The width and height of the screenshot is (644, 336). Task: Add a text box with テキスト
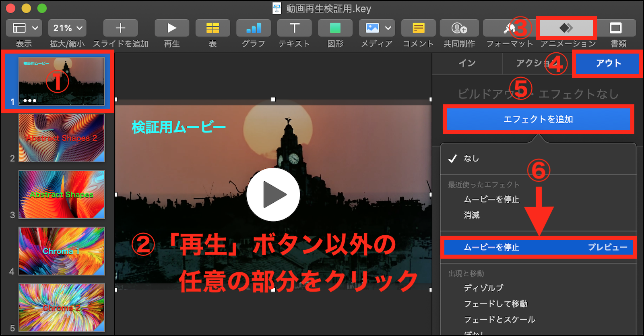[x=295, y=28]
